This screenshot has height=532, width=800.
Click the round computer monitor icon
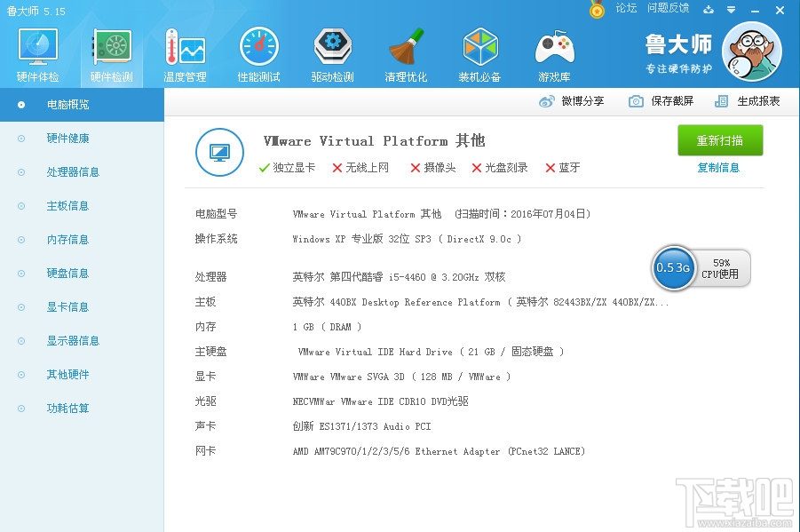(220, 152)
